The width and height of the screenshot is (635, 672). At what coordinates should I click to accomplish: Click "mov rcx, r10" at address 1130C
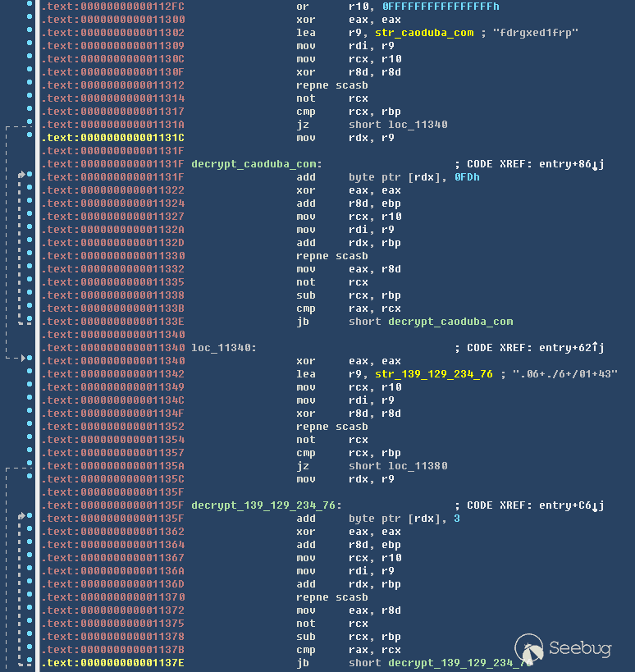click(349, 59)
